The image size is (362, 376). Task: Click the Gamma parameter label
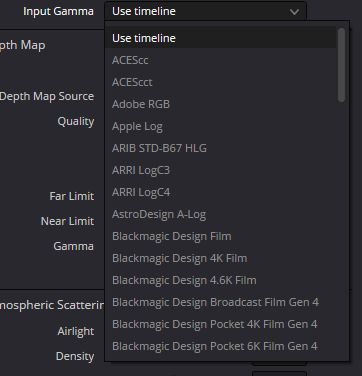coord(73,246)
